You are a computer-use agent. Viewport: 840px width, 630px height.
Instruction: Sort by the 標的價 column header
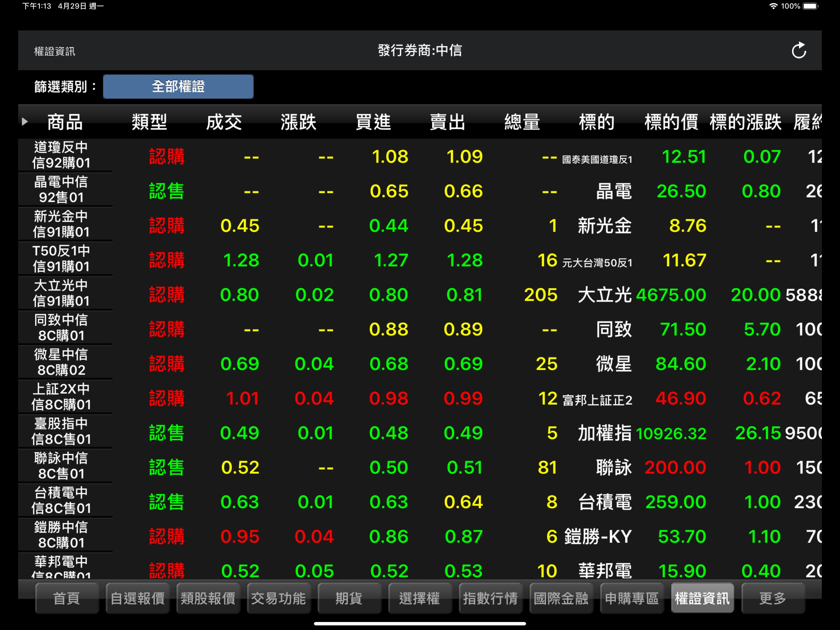tap(672, 122)
